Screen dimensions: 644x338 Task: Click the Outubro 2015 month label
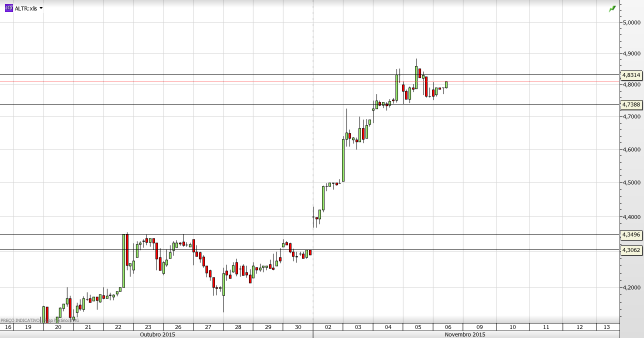[x=157, y=334]
